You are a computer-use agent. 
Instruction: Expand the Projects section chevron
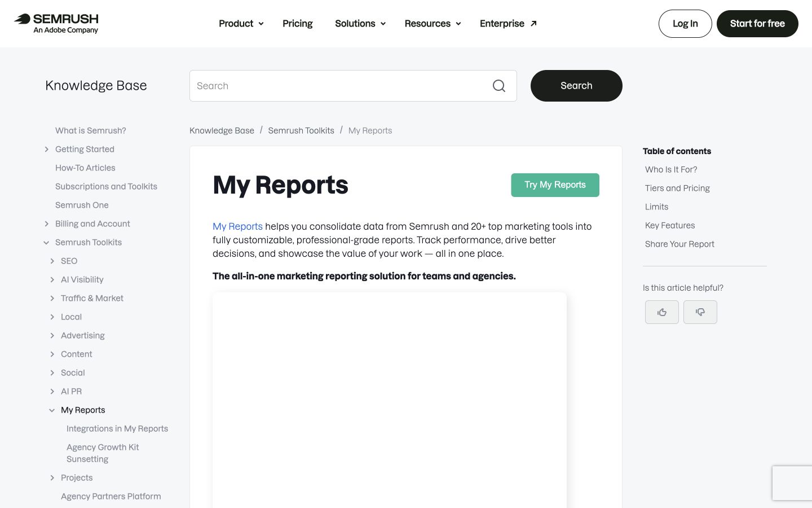[52, 478]
